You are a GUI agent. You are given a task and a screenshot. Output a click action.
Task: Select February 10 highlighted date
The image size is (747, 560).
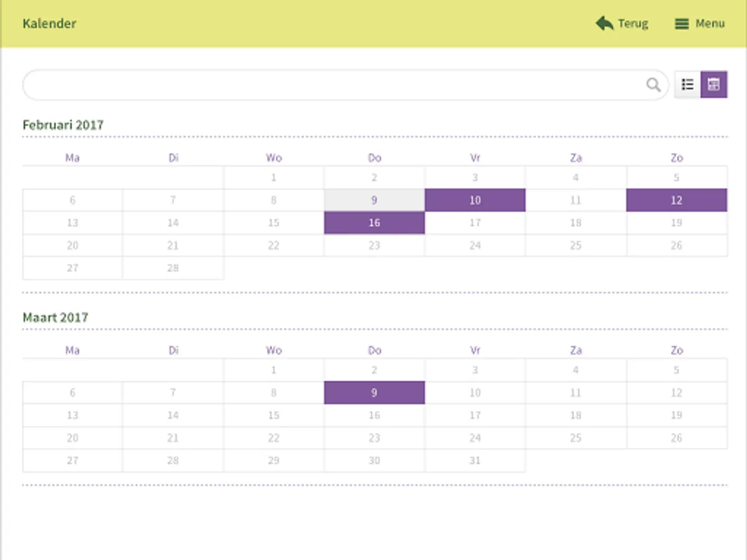[475, 200]
